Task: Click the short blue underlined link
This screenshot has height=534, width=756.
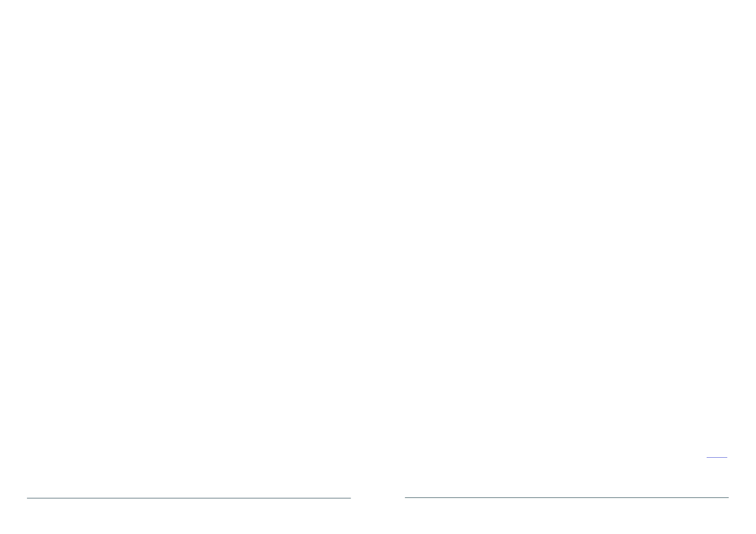Action: tap(717, 457)
